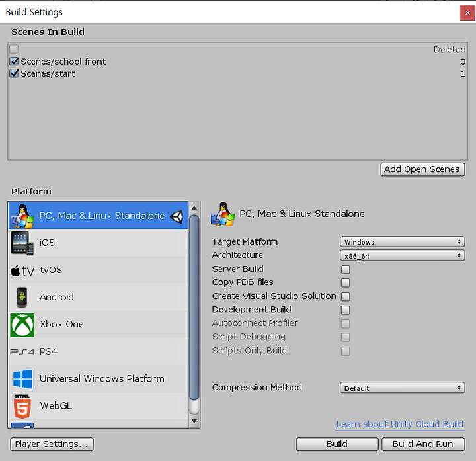Screen dimensions: 476x461
Task: Click the iOS platform device icon
Action: point(22,243)
